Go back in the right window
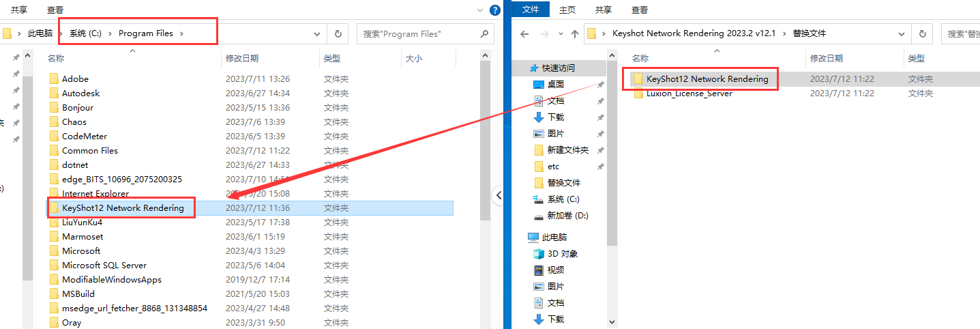 tap(524, 33)
